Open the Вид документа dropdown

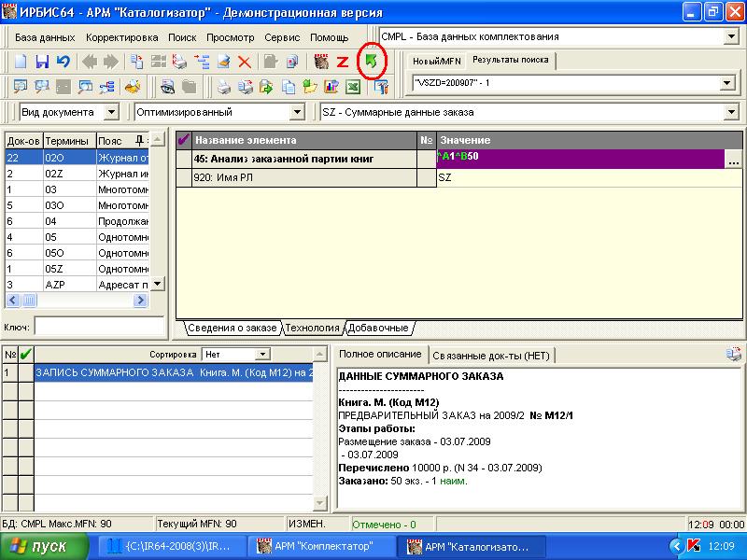[111, 112]
